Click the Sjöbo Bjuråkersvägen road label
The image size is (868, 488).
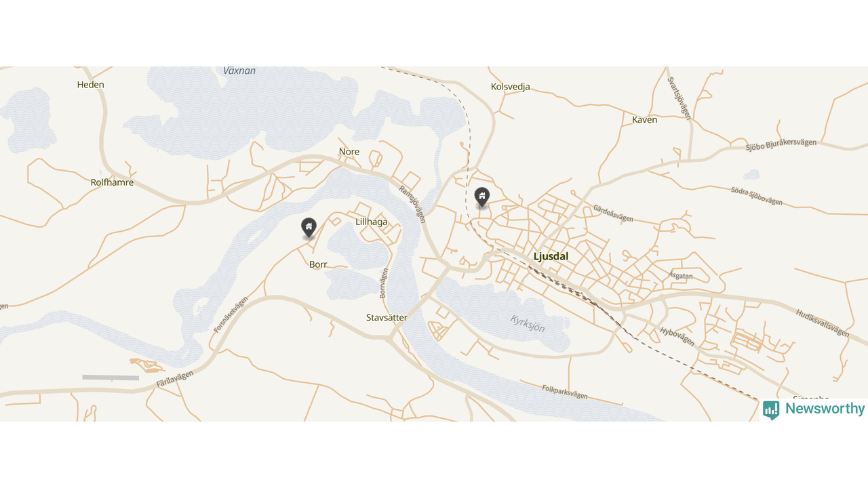[x=781, y=144]
